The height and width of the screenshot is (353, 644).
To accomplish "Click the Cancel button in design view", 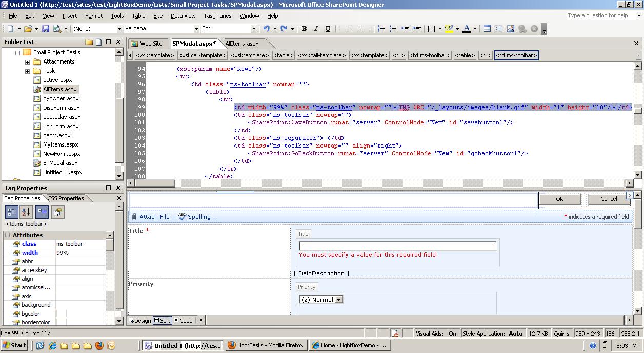I will tap(609, 199).
